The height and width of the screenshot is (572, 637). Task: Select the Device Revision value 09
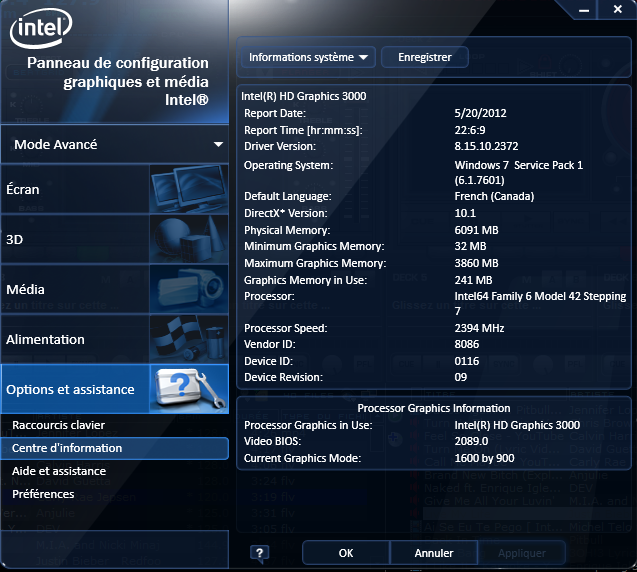(460, 377)
